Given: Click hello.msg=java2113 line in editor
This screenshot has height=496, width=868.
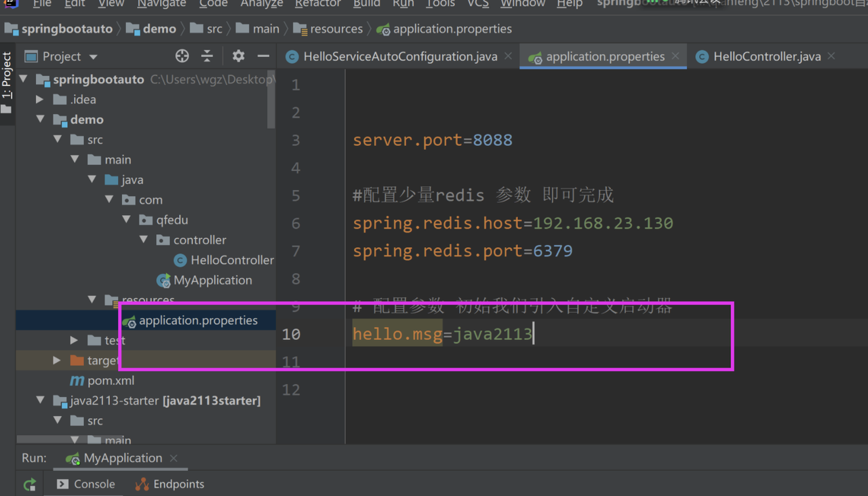Looking at the screenshot, I should tap(443, 334).
